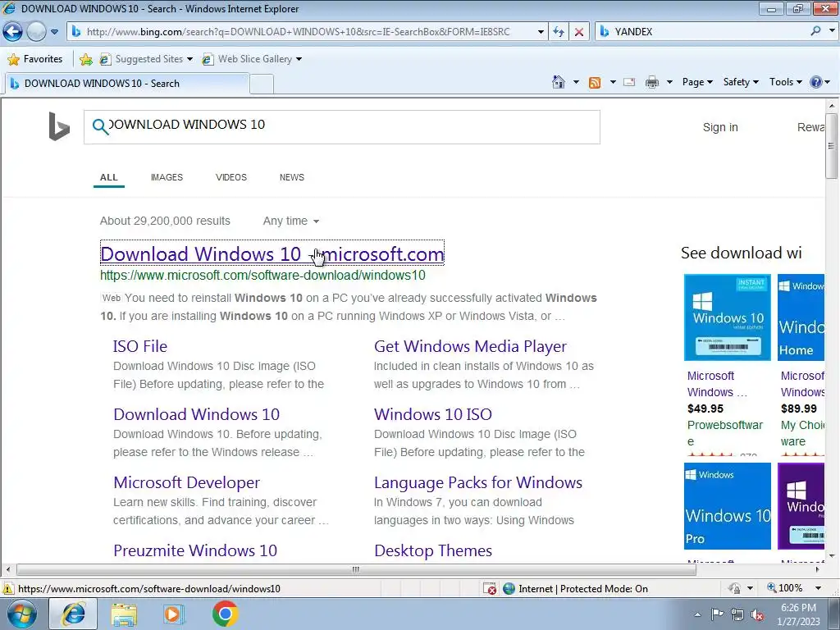Open the Microsoft Developer sublink
840x630 pixels.
pos(186,482)
